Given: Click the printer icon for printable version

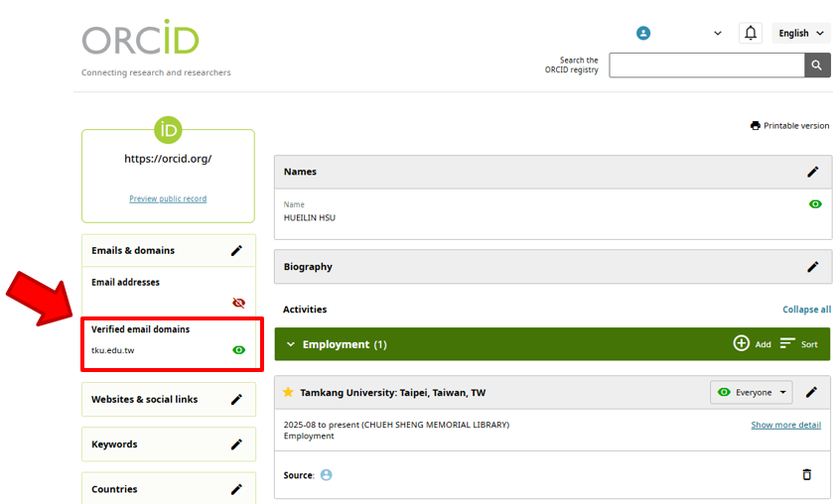Looking at the screenshot, I should pos(755,126).
